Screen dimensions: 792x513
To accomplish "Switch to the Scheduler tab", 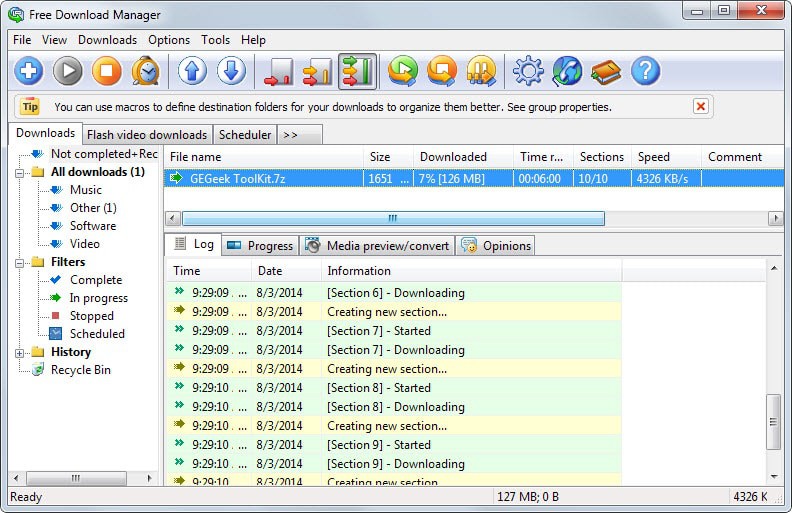I will [x=245, y=135].
